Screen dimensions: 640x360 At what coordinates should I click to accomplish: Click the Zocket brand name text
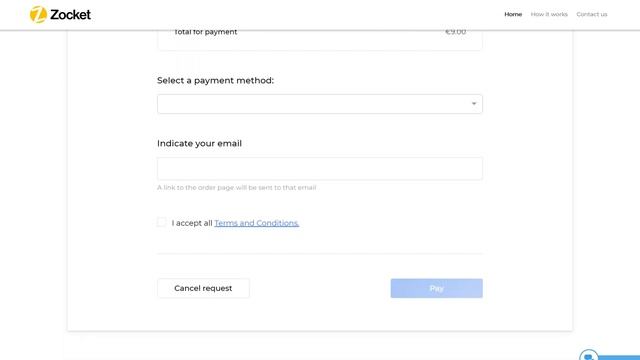[71, 15]
